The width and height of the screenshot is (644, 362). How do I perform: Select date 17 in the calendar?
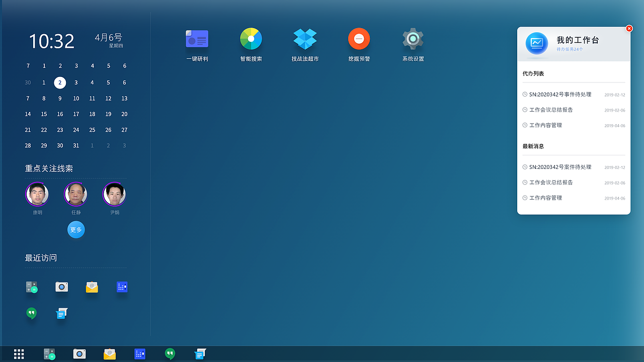click(76, 114)
